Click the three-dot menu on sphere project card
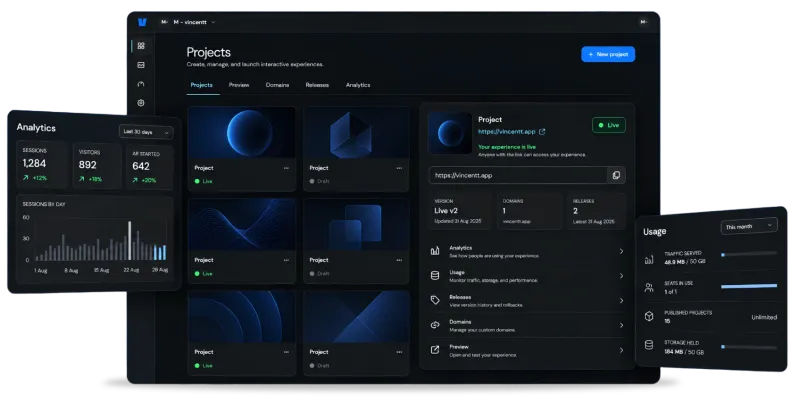 pyautogui.click(x=286, y=168)
